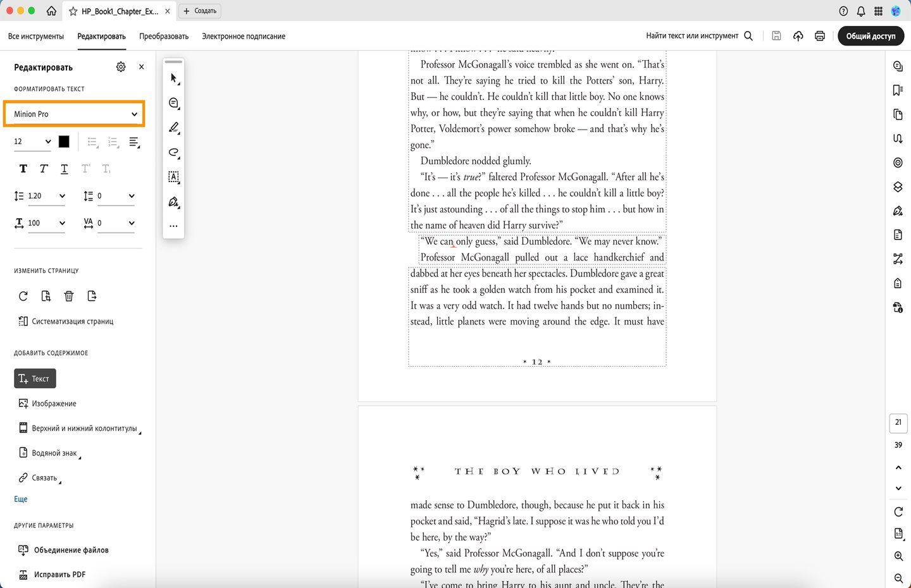Delete the page with the trash icon

69,296
